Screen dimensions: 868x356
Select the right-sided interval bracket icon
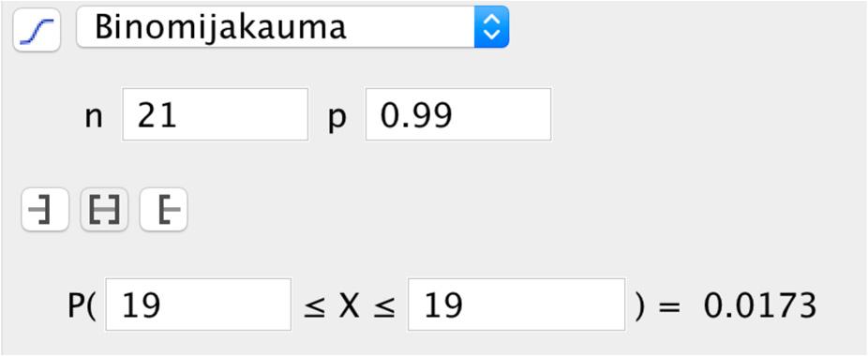click(164, 209)
